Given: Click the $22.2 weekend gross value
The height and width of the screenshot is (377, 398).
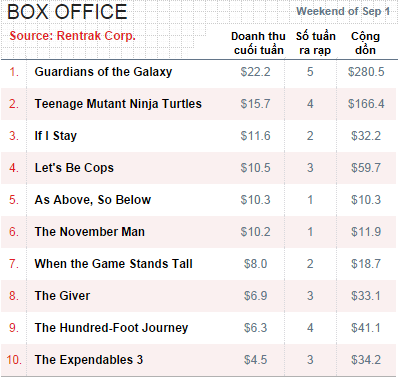Looking at the screenshot, I should coord(255,72).
